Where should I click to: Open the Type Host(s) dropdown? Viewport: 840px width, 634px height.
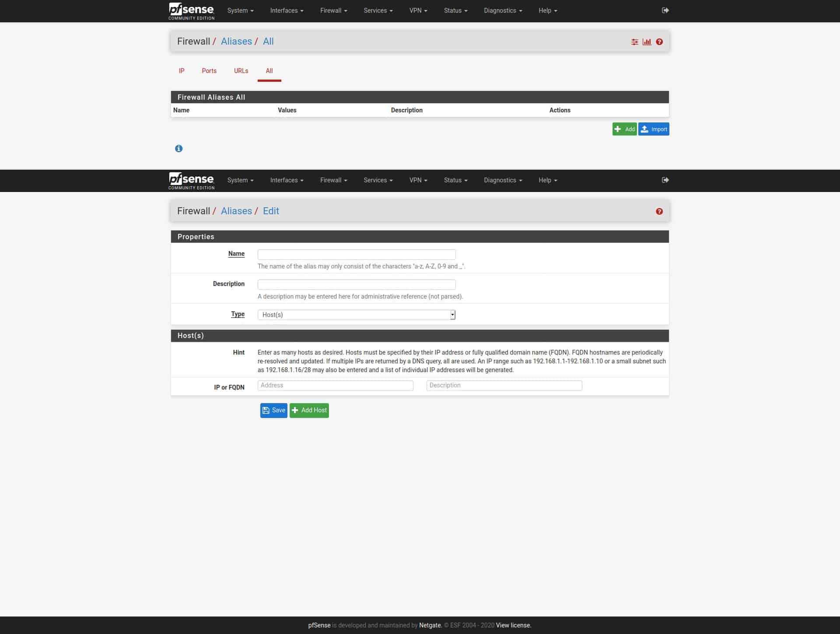(357, 315)
